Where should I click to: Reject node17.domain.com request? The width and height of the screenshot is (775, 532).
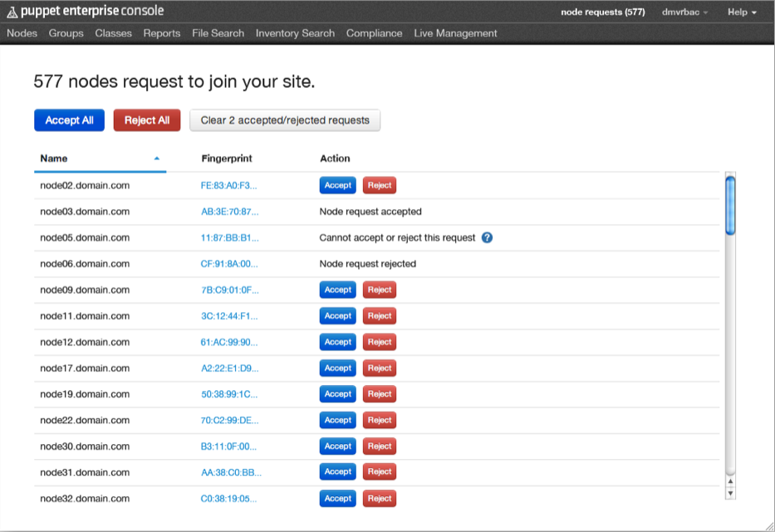pyautogui.click(x=379, y=368)
